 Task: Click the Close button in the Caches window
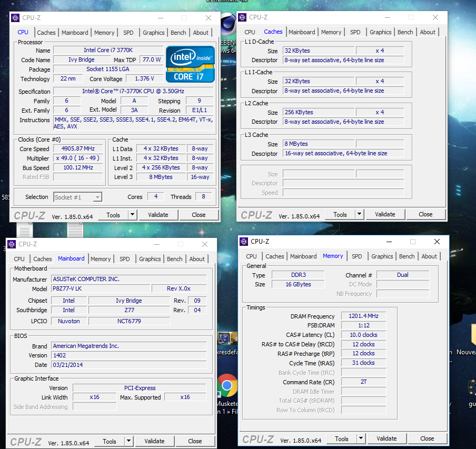coord(425,214)
